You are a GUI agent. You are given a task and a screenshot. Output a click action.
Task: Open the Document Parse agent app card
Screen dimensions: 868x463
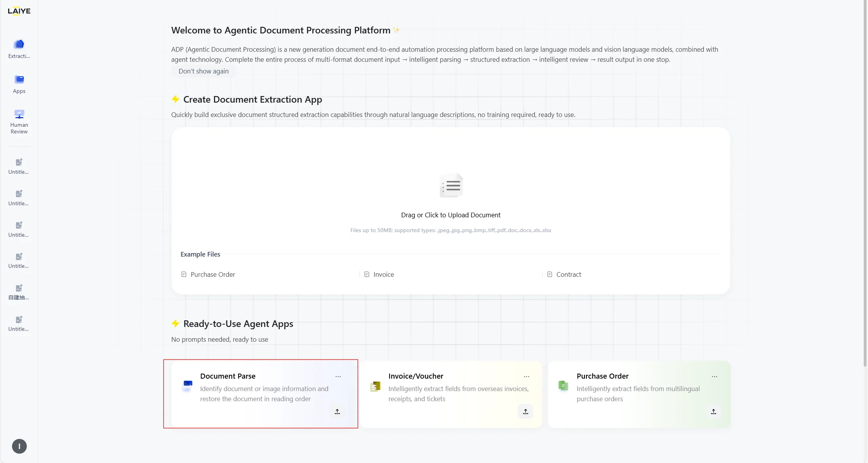(263, 394)
